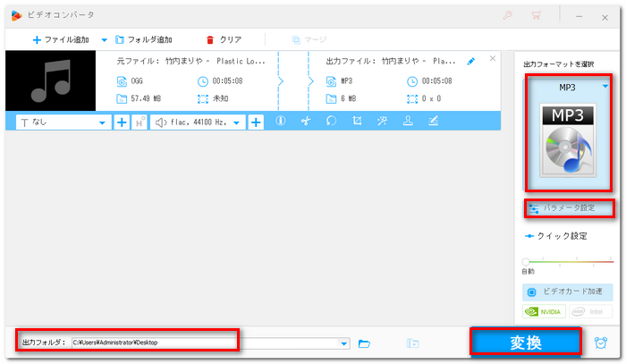
Task: Open the output folder path dropdown arrow
Action: tap(344, 343)
